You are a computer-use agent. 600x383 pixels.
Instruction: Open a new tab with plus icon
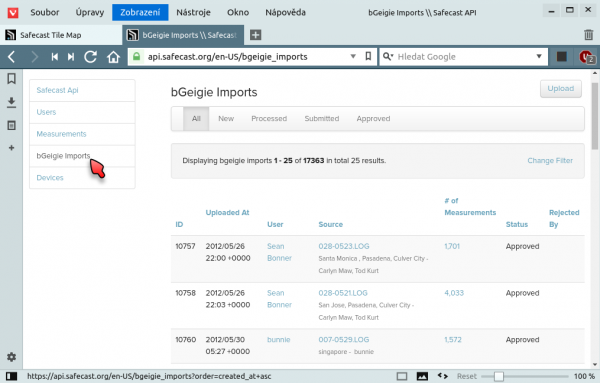coord(256,35)
